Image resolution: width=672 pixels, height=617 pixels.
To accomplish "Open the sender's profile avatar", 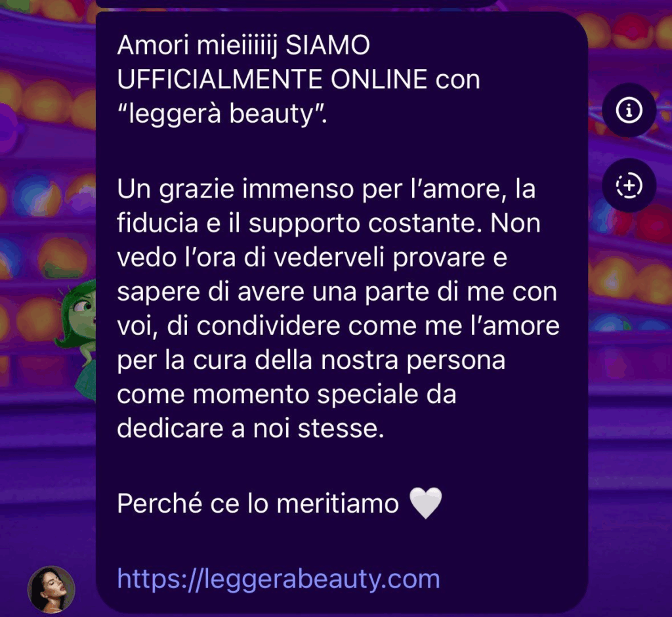I will (x=51, y=589).
